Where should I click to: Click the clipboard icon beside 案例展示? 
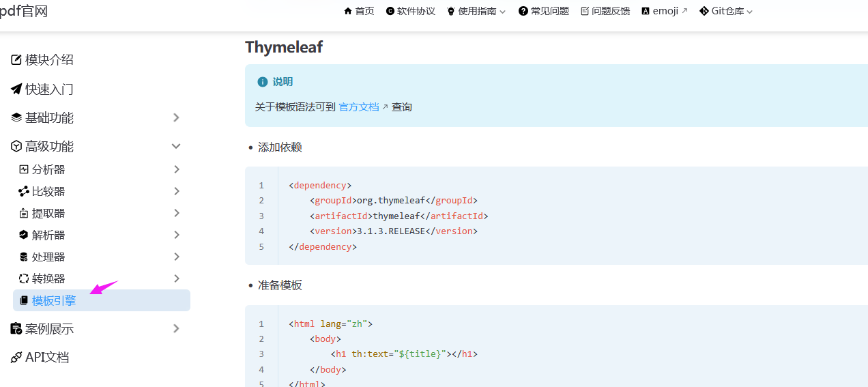(x=16, y=329)
